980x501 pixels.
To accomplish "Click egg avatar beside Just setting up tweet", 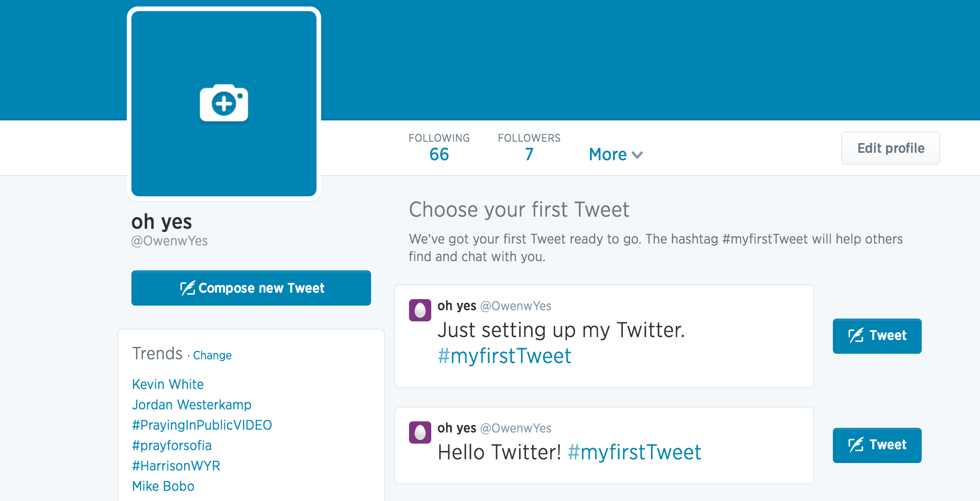I will tap(420, 310).
